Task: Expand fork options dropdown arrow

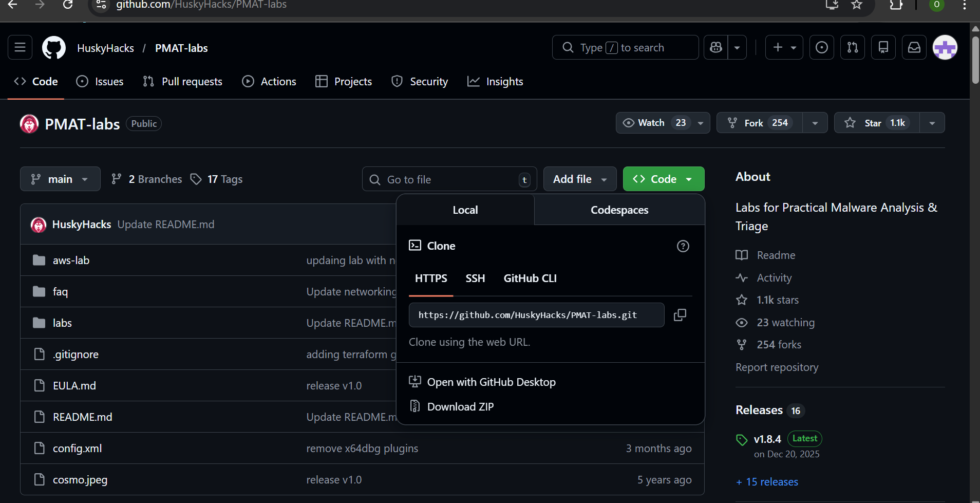Action: click(815, 123)
